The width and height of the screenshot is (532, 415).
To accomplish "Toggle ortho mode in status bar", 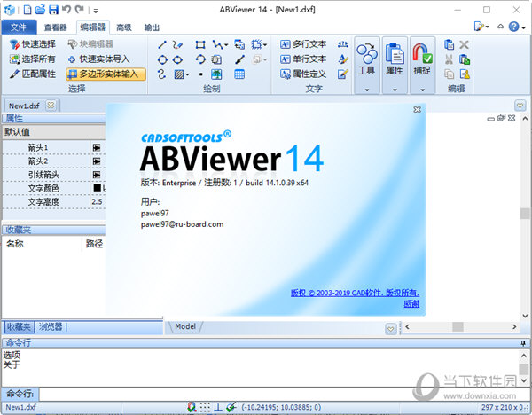I will coord(218,407).
